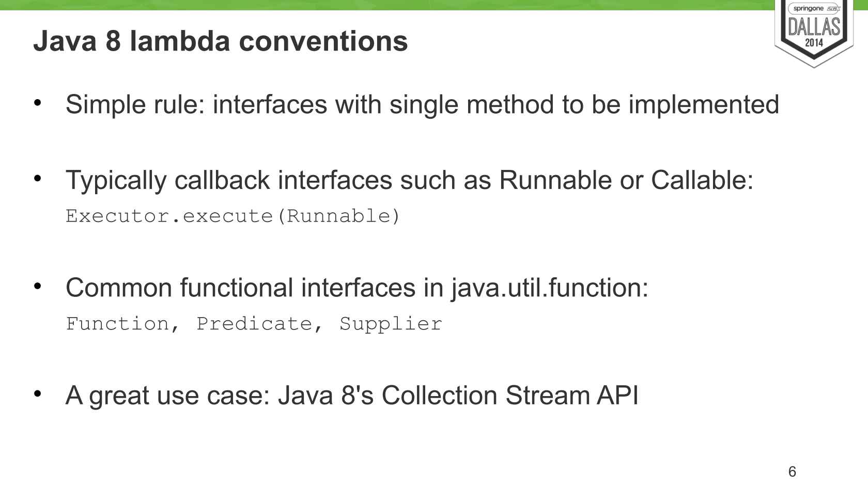The width and height of the screenshot is (868, 488).
Task: Click the green header bar at top
Action: 388,5
